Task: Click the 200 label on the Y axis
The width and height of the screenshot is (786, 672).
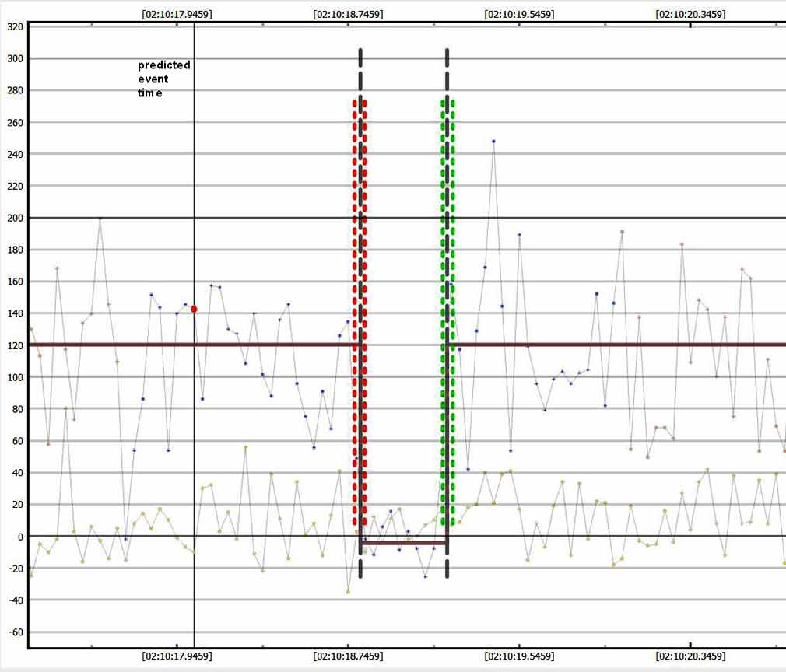Action: click(14, 218)
